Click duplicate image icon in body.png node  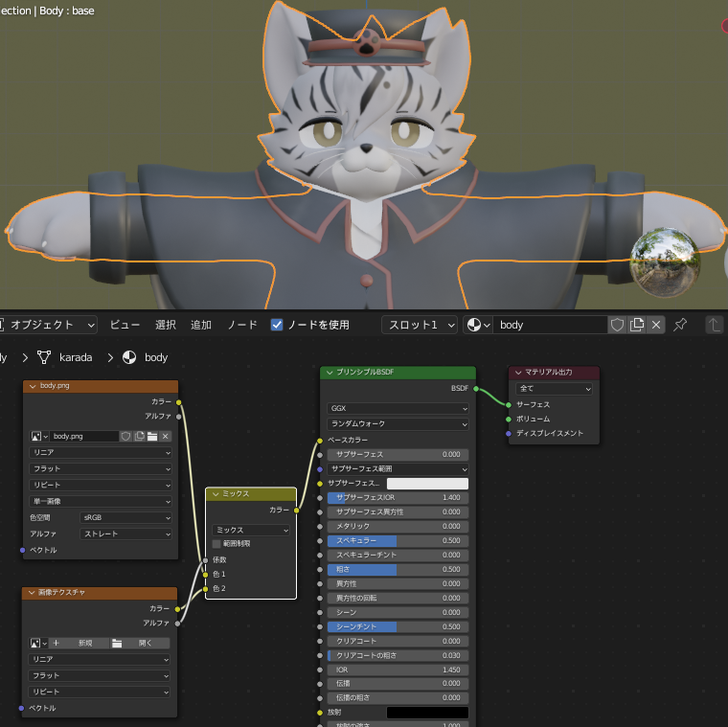(x=139, y=437)
